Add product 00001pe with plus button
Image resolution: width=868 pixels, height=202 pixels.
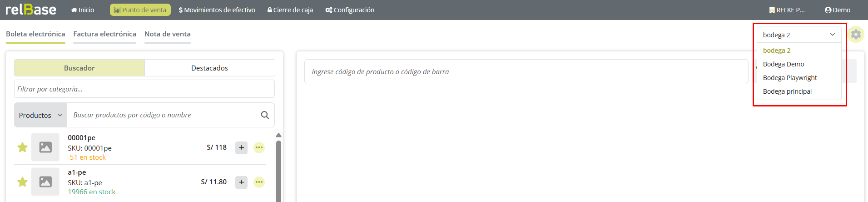point(242,147)
